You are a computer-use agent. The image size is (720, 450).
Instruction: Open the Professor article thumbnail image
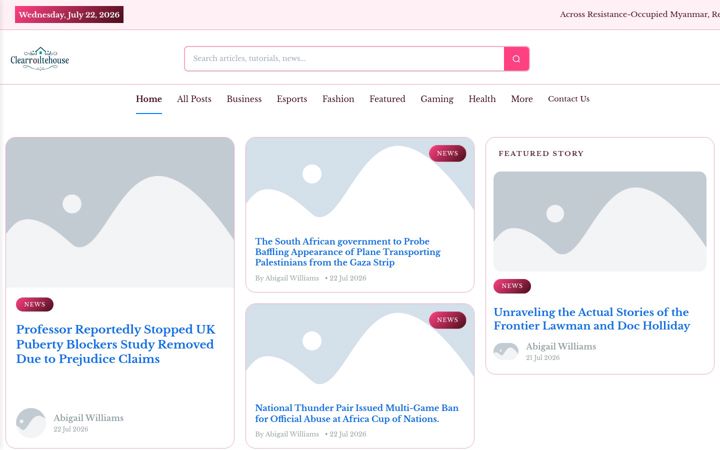click(120, 212)
